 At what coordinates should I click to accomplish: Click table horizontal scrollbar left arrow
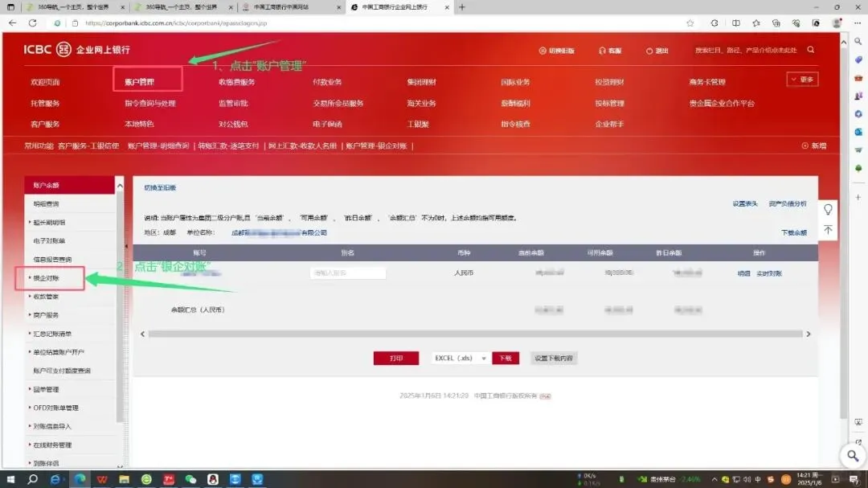[x=143, y=334]
